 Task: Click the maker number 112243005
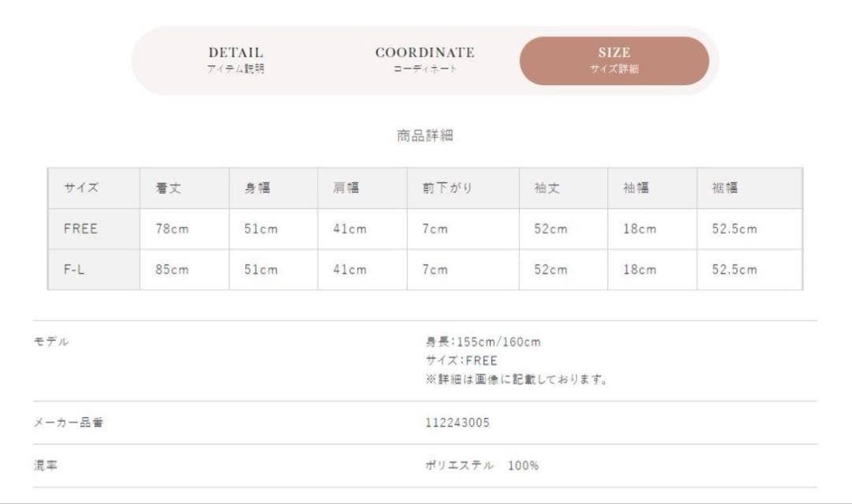[457, 423]
